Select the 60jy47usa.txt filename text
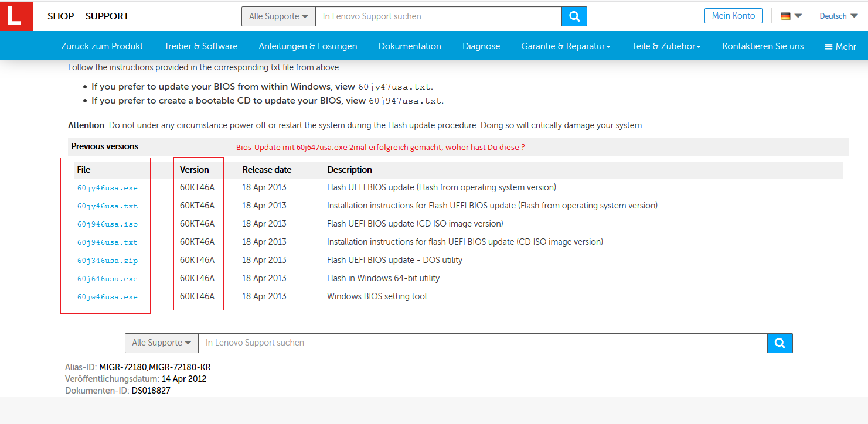The height and width of the screenshot is (424, 868). [x=394, y=87]
